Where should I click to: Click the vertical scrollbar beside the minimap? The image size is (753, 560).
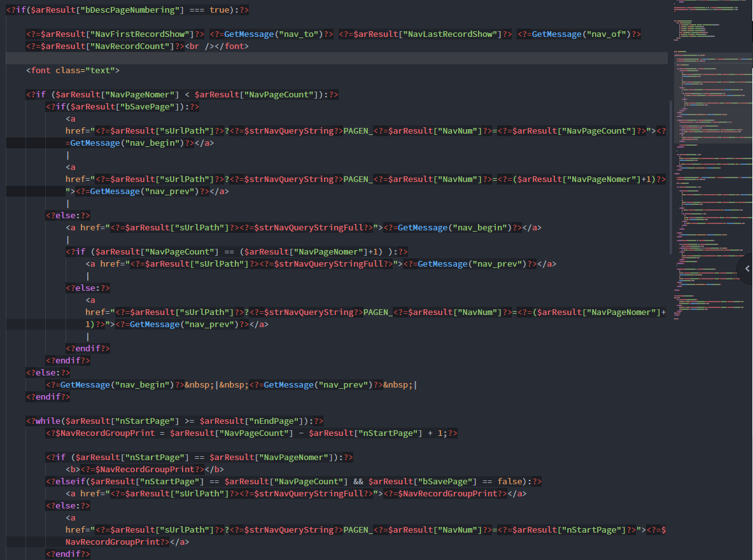(x=670, y=177)
